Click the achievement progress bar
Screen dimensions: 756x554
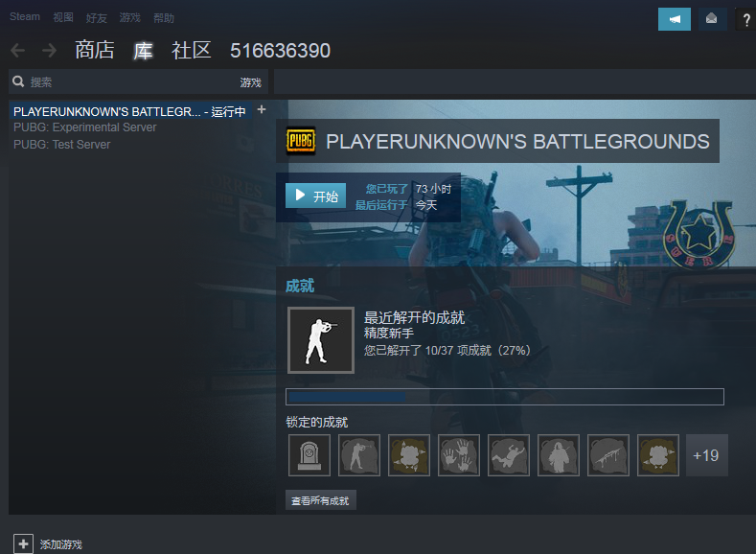point(505,397)
